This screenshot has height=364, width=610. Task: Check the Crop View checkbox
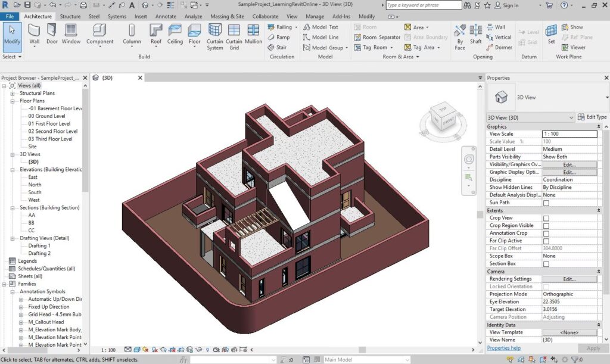pos(546,218)
